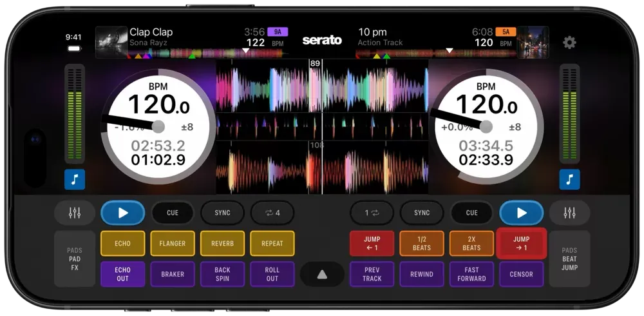The width and height of the screenshot is (644, 316).
Task: Expand the center up-arrow panel button
Action: pos(322,275)
